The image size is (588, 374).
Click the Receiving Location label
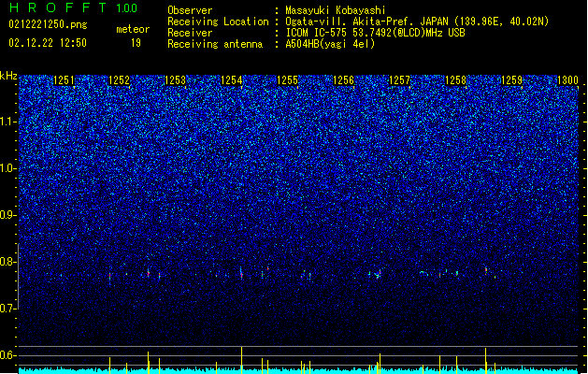tap(218, 22)
